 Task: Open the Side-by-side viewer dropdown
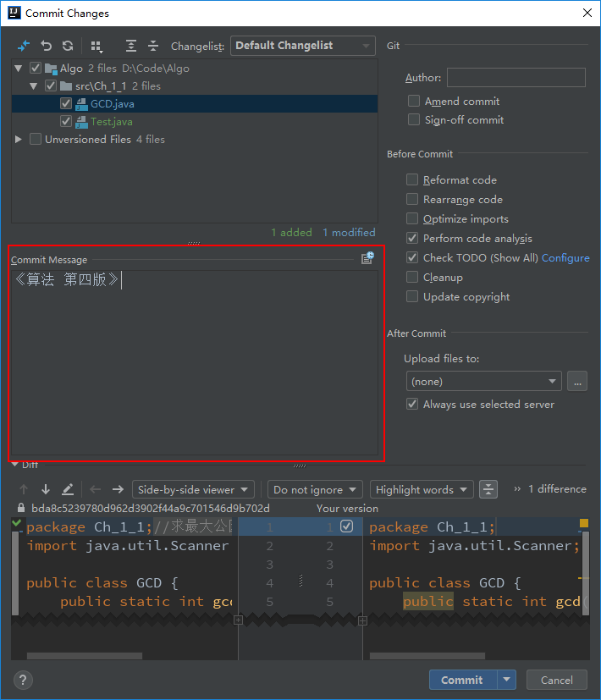tap(194, 489)
